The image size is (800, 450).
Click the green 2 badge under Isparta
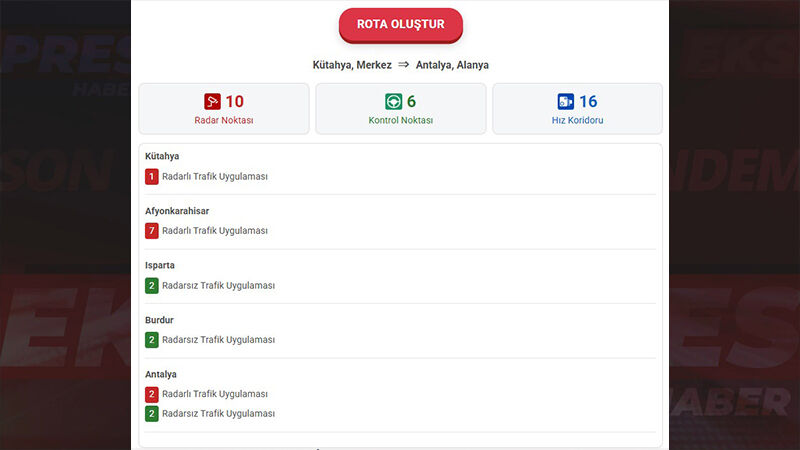[x=152, y=286]
